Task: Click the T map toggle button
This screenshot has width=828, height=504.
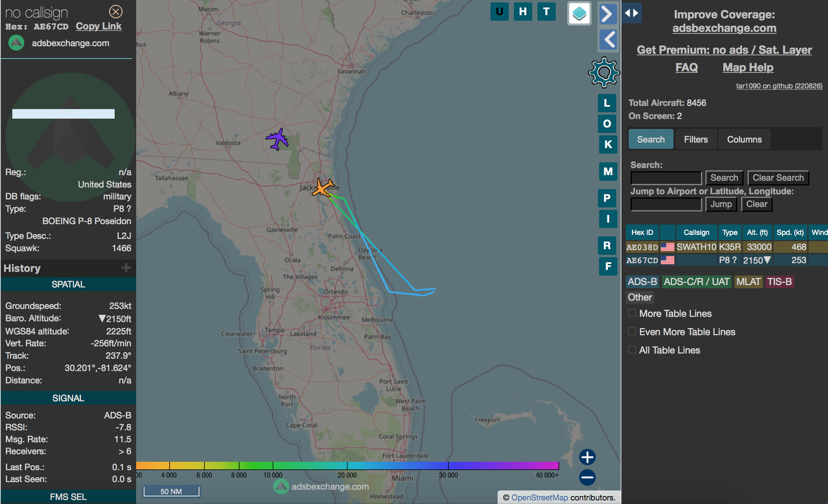Action: [x=546, y=12]
